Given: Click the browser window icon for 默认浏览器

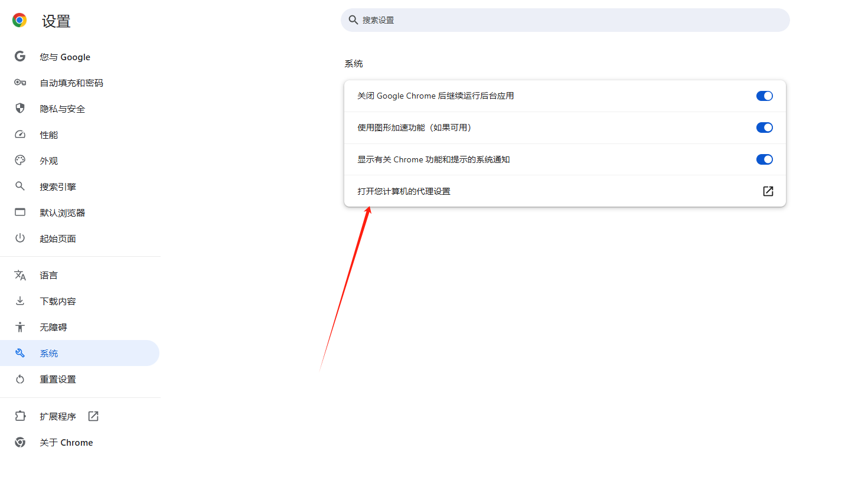Looking at the screenshot, I should pos(20,213).
